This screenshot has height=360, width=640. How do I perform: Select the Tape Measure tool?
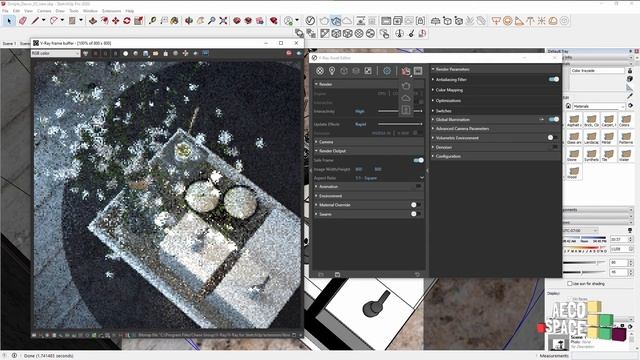pyautogui.click(x=152, y=20)
